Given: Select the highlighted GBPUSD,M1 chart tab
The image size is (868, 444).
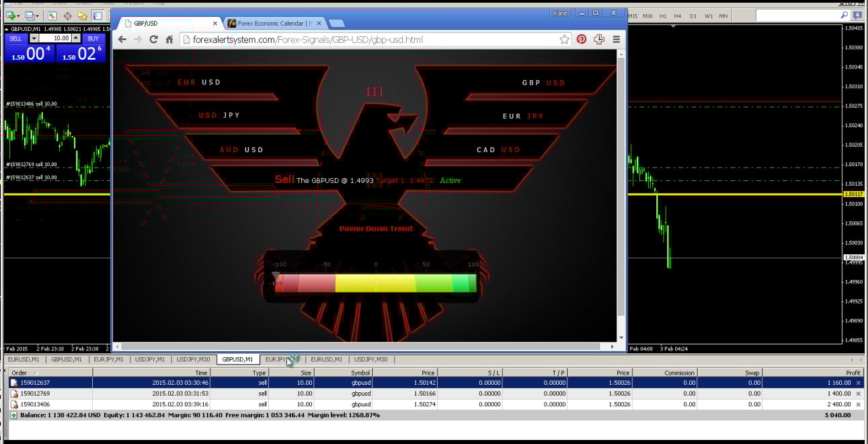Looking at the screenshot, I should coord(237,359).
